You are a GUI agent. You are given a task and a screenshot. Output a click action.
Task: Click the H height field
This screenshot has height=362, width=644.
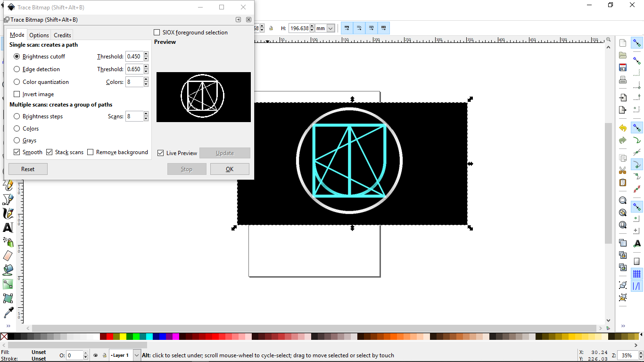[x=299, y=28]
